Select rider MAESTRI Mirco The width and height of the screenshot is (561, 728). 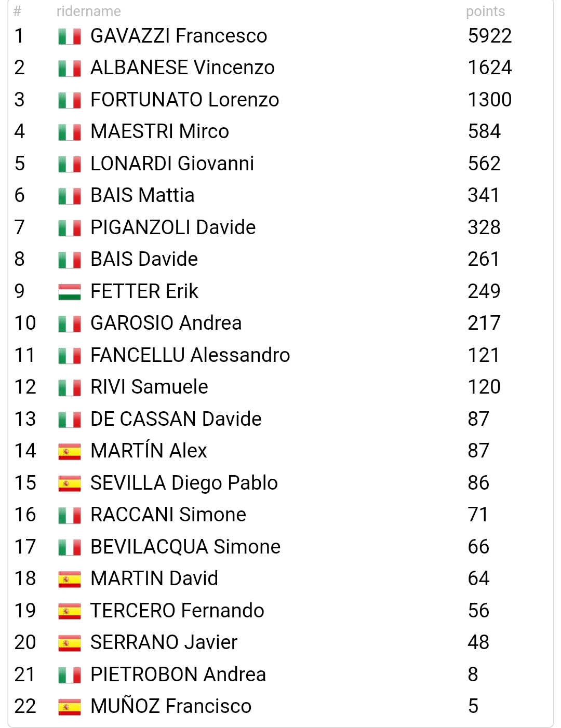[159, 131]
